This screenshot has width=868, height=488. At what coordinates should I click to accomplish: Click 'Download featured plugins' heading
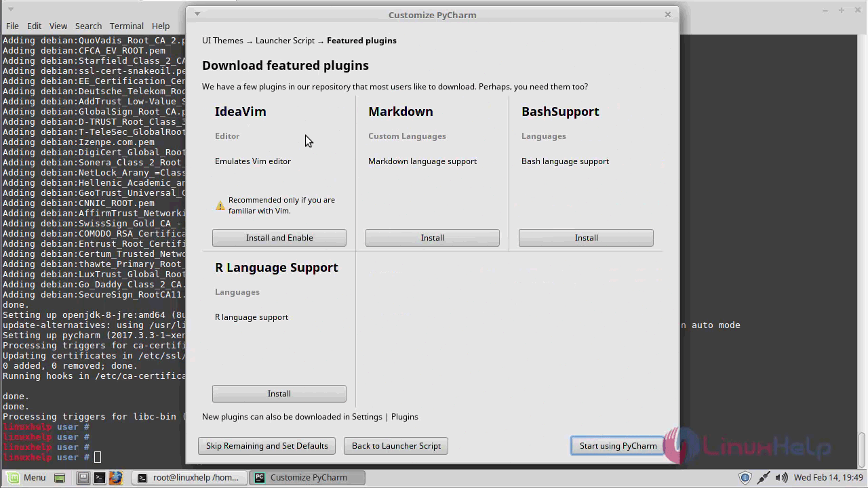[285, 66]
